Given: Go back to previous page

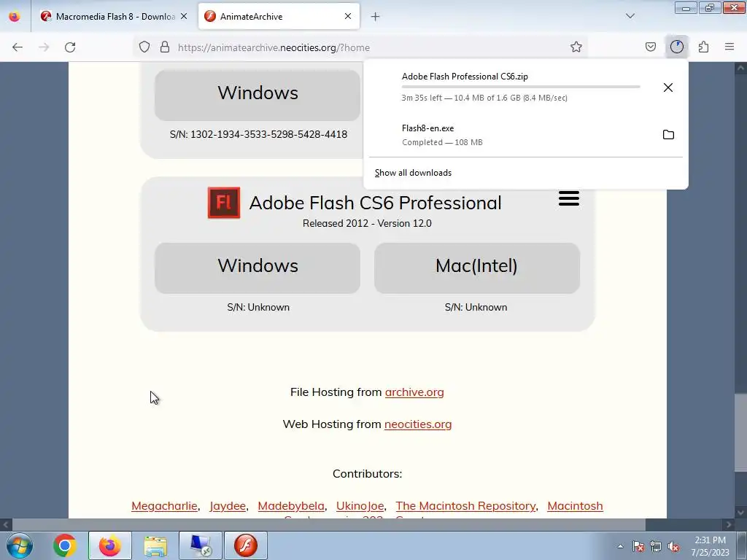Looking at the screenshot, I should 18,47.
